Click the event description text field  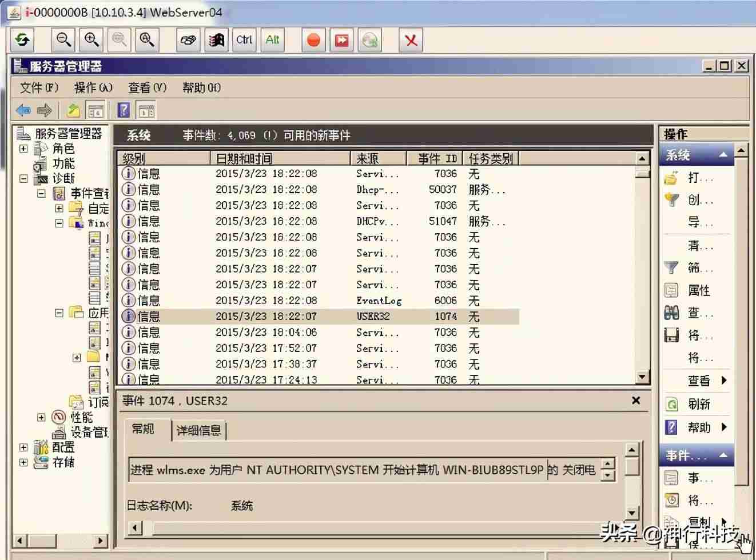click(365, 470)
